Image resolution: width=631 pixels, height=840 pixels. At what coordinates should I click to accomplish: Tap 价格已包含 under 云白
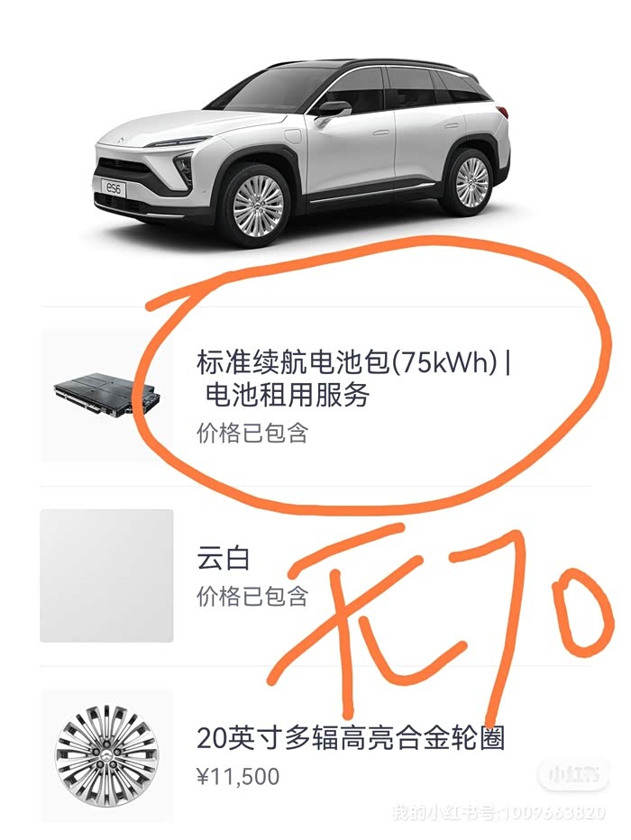[x=252, y=596]
